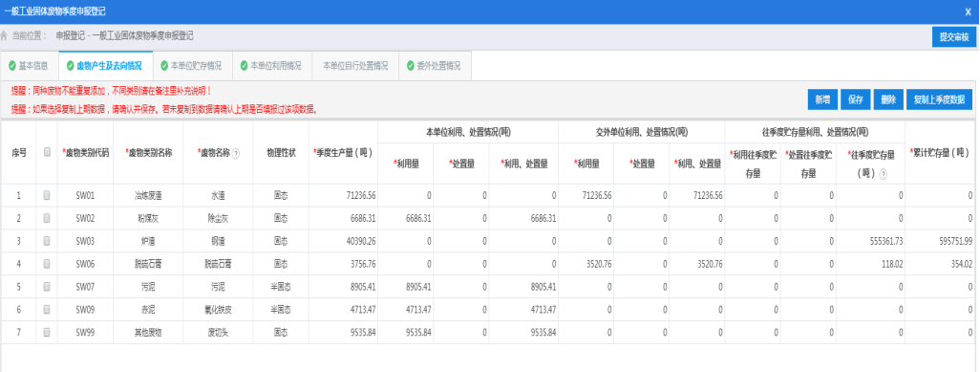
Task: Click the 其他废物 category name cell
Action: click(148, 333)
